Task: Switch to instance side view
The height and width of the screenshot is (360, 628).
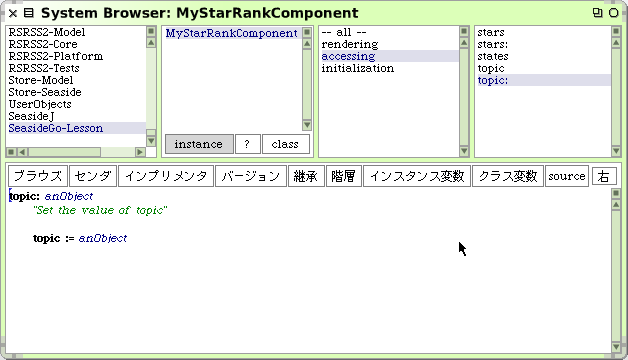Action: (x=199, y=144)
